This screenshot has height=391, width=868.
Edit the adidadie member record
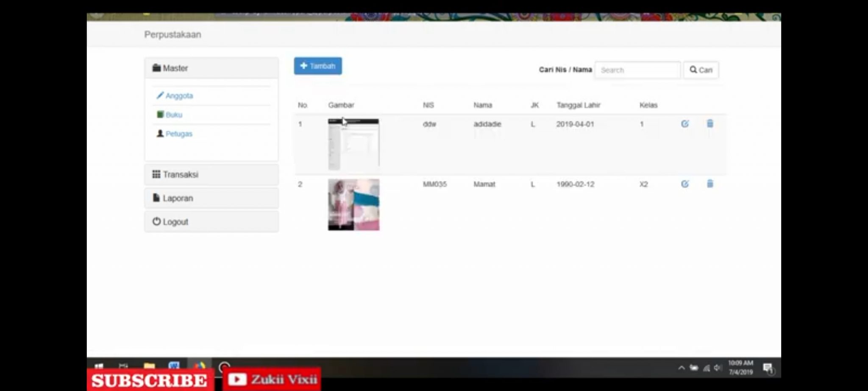point(684,124)
